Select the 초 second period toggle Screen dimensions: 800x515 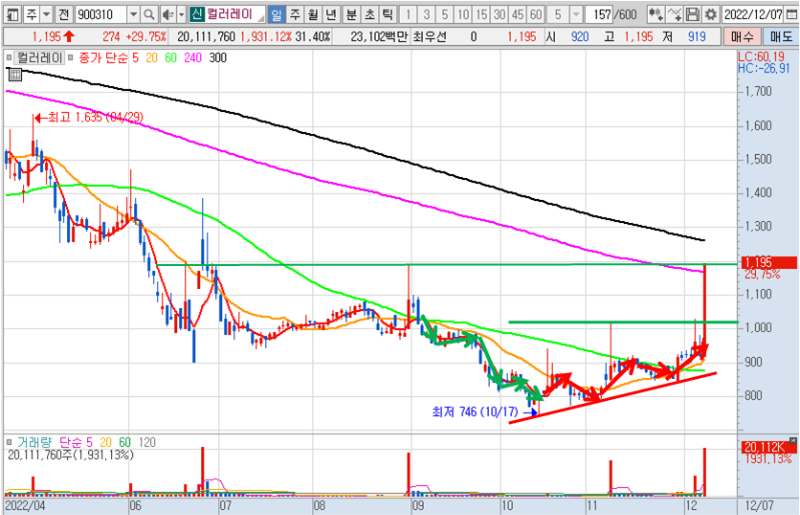(369, 15)
